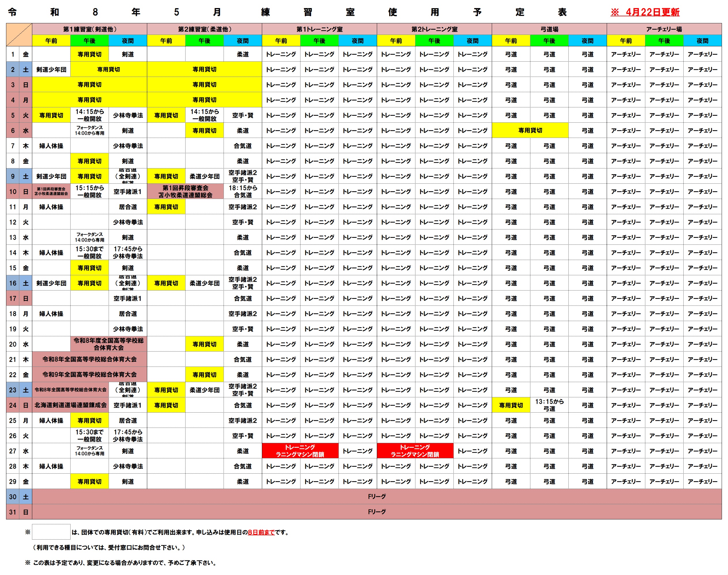This screenshot has height=575, width=728.
Task: Click the blank legend box beside ※ note
Action: coord(51,532)
